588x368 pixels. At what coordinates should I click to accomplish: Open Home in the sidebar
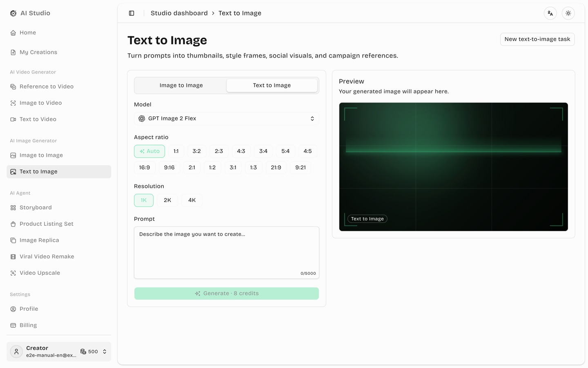(x=59, y=33)
